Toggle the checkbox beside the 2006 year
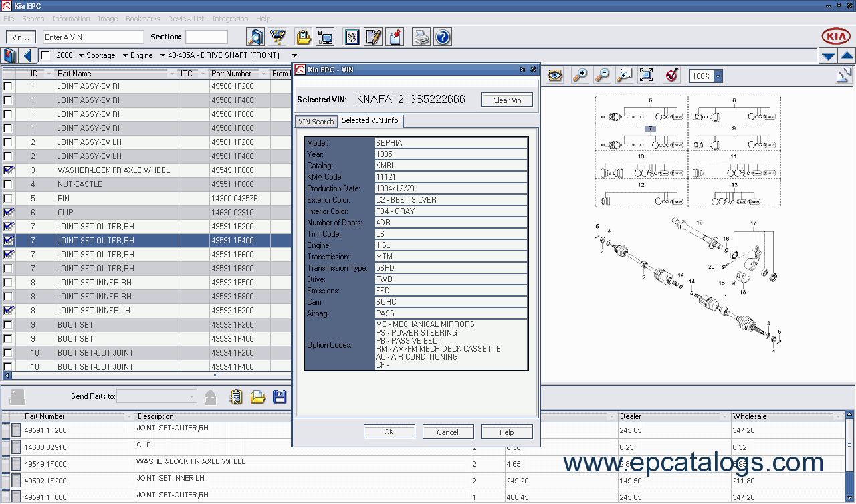856x504 pixels. point(45,55)
